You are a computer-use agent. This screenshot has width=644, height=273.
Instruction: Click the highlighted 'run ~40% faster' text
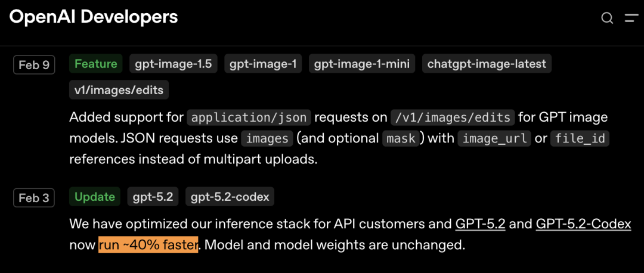148,245
